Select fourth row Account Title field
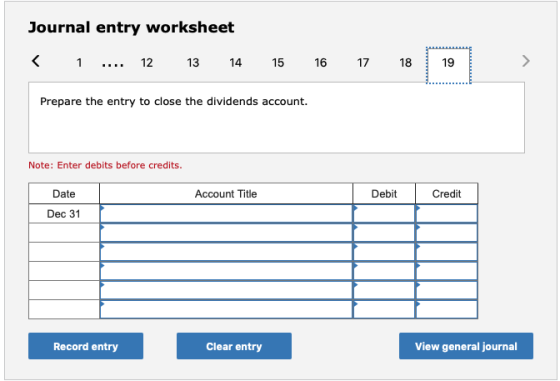The height and width of the screenshot is (381, 560). tap(226, 271)
